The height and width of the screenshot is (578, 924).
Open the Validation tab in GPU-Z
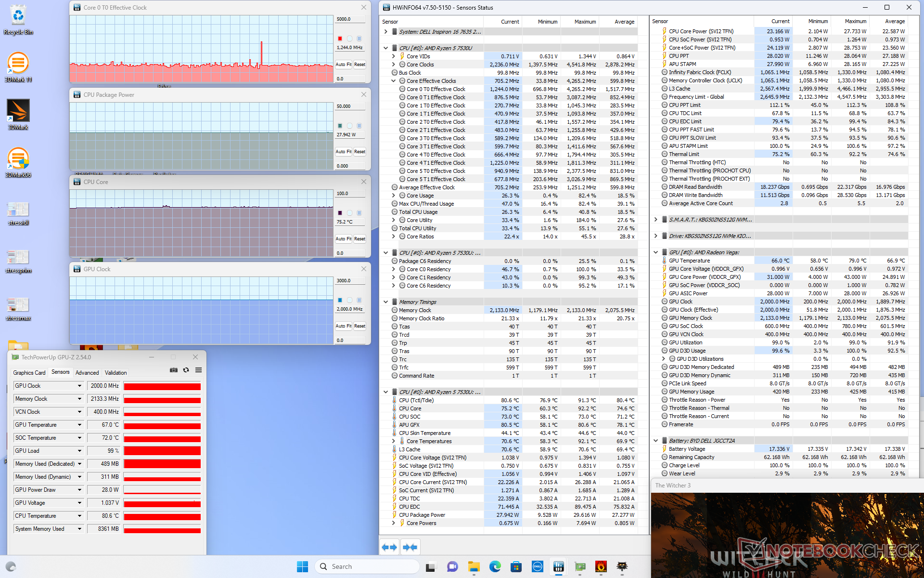coord(116,373)
